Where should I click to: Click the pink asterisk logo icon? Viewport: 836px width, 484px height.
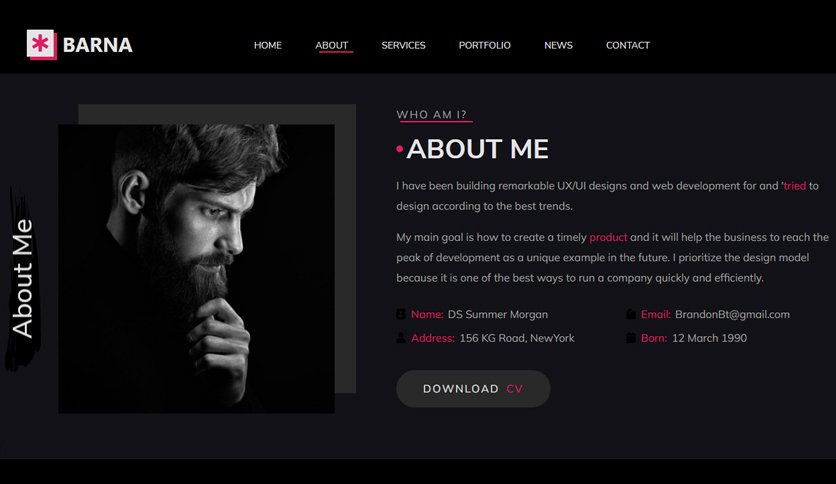click(41, 44)
